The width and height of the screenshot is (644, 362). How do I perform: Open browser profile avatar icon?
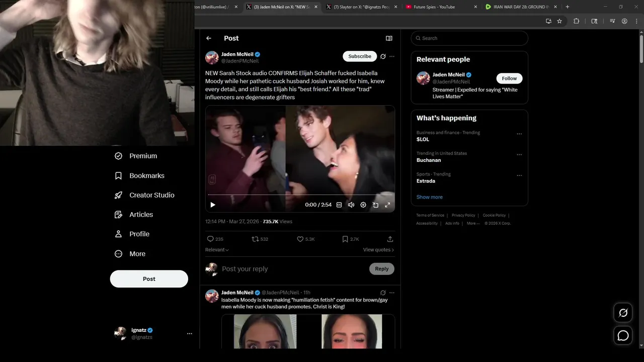pos(624,21)
